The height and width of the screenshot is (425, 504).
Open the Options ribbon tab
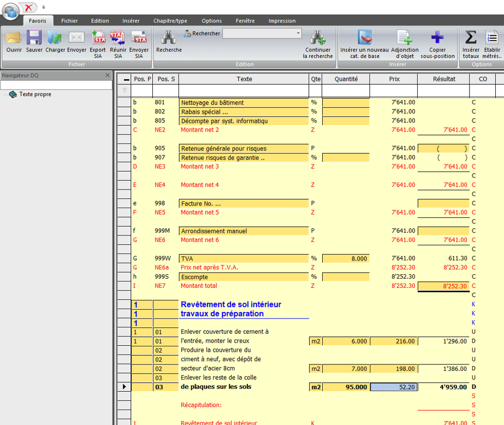coord(211,21)
